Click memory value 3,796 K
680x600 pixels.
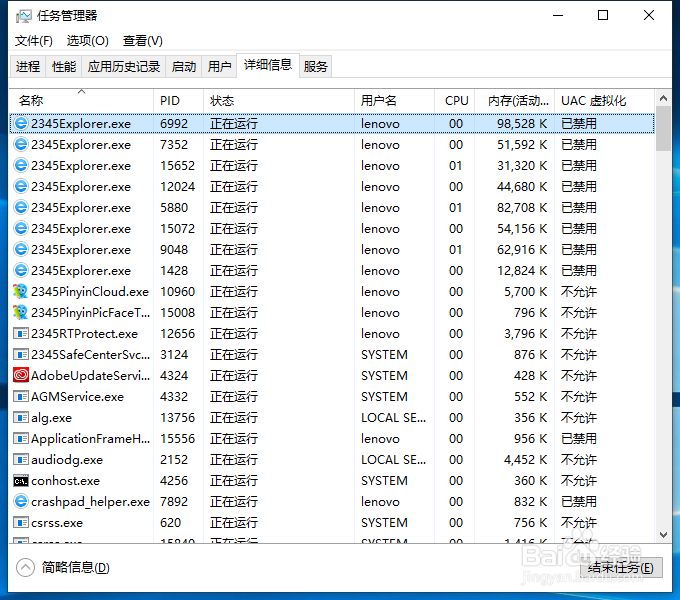[525, 334]
